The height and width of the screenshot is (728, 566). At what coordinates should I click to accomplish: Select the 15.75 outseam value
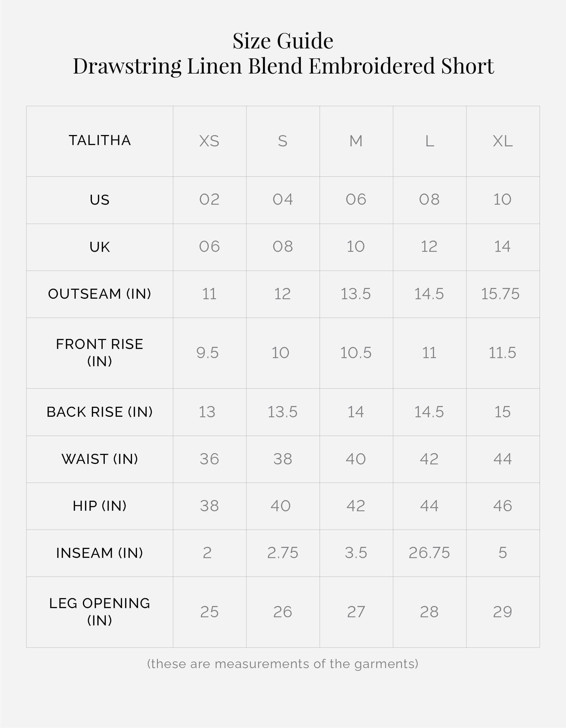(500, 294)
